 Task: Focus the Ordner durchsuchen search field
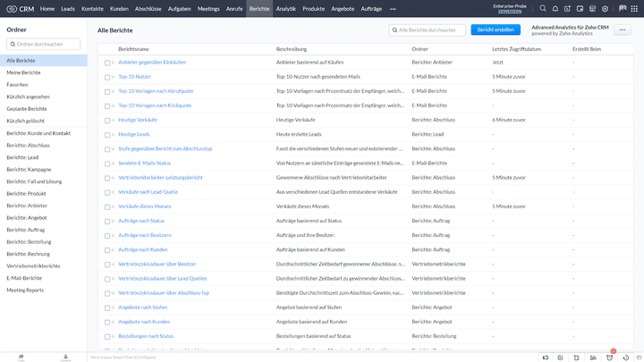click(x=44, y=44)
